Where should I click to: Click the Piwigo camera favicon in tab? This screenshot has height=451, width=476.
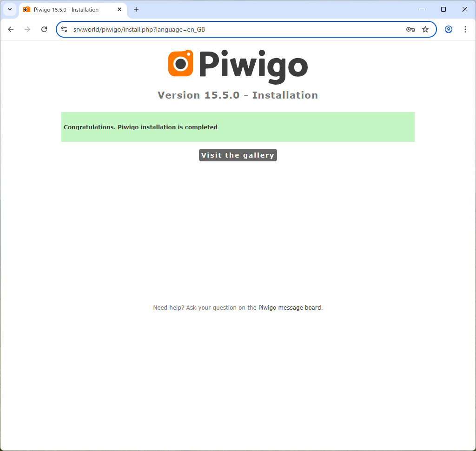tap(26, 9)
